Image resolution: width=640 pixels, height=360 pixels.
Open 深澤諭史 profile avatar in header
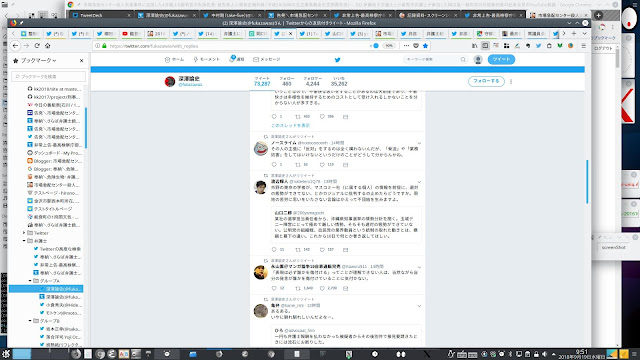[170, 81]
